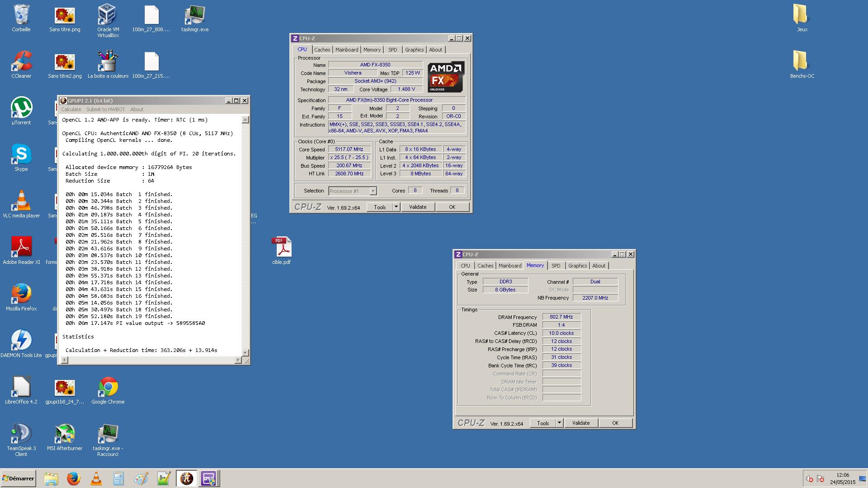Open cible.pdf desktop file
Viewport: 868px width, 488px height.
click(282, 251)
